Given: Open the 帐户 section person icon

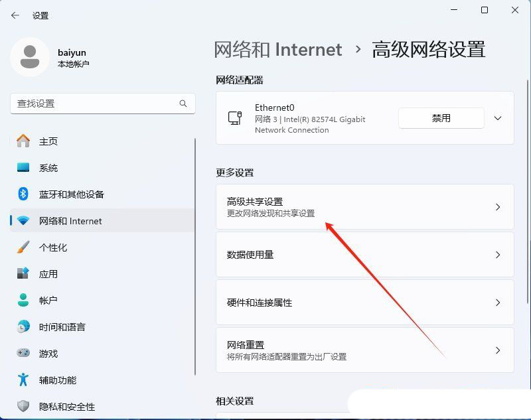Looking at the screenshot, I should pos(23,301).
